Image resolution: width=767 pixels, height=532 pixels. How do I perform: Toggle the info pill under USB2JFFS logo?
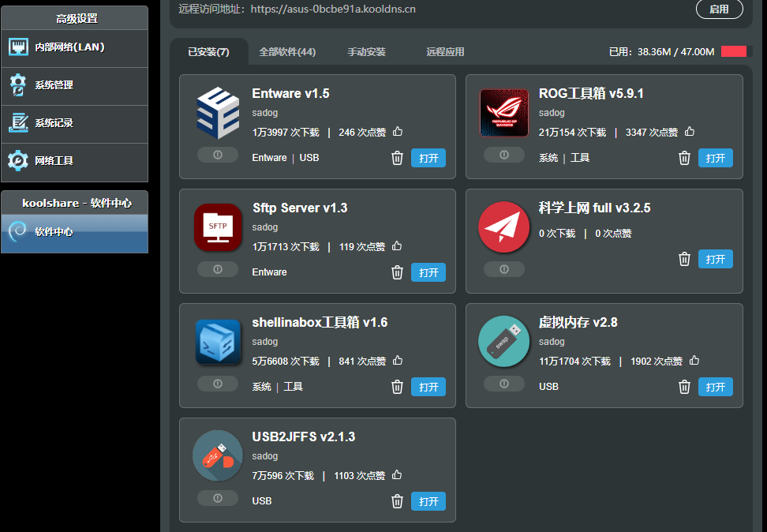[218, 498]
